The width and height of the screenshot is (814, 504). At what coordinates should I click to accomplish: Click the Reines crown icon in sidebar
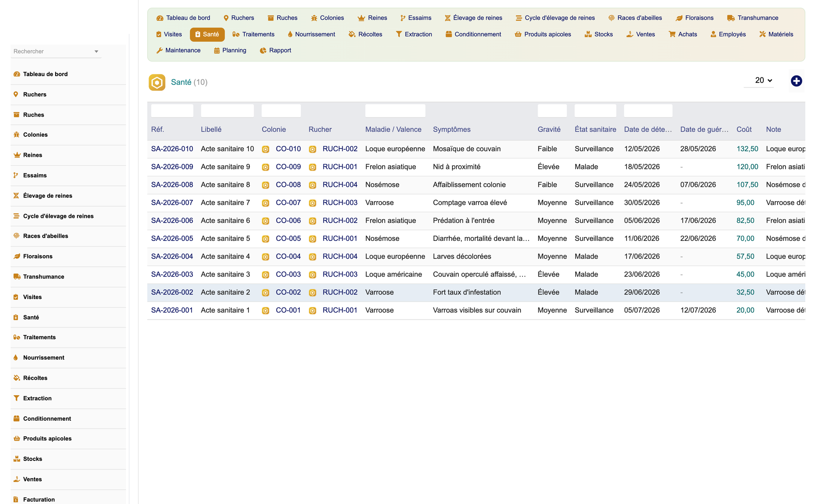17,155
